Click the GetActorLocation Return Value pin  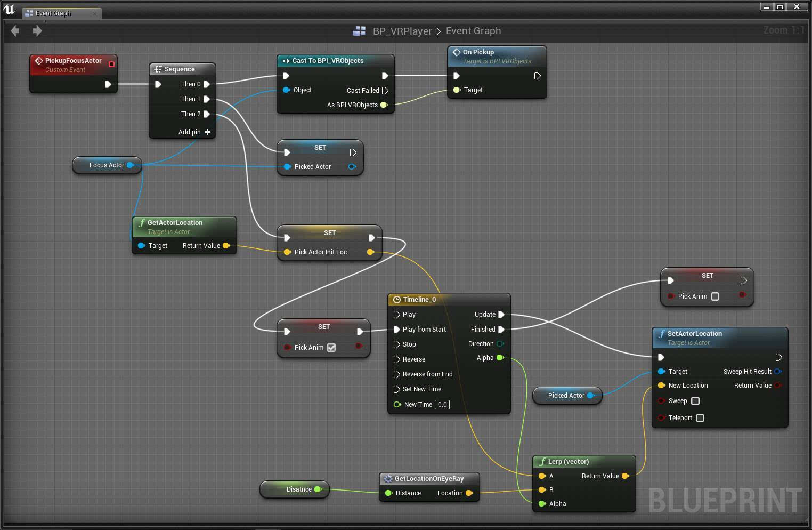pos(226,246)
